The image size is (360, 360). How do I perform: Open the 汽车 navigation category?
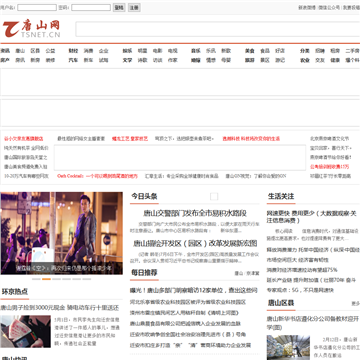pyautogui.click(x=73, y=60)
